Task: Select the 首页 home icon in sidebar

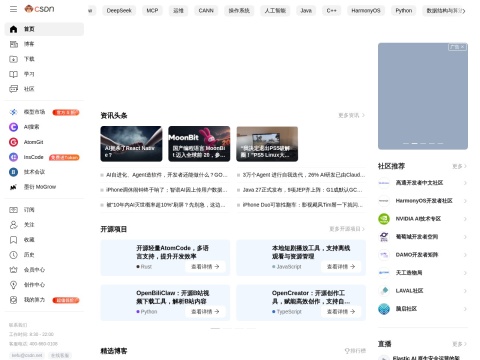Action: [13, 29]
